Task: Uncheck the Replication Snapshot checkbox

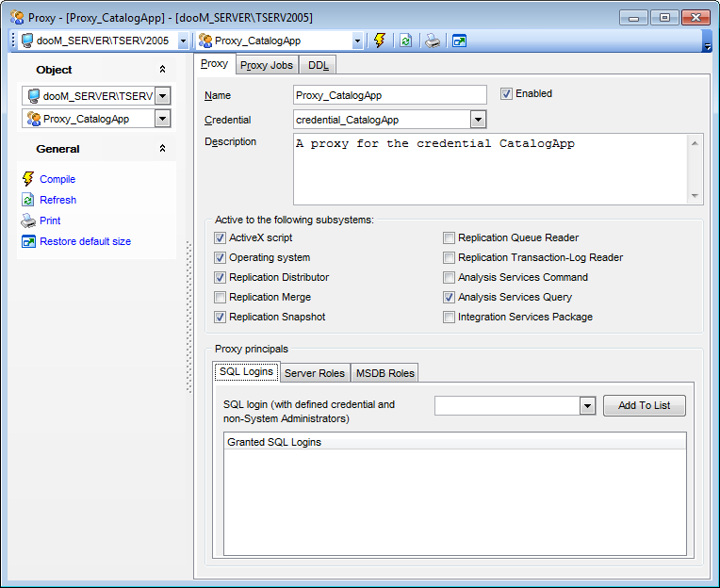Action: coord(220,317)
